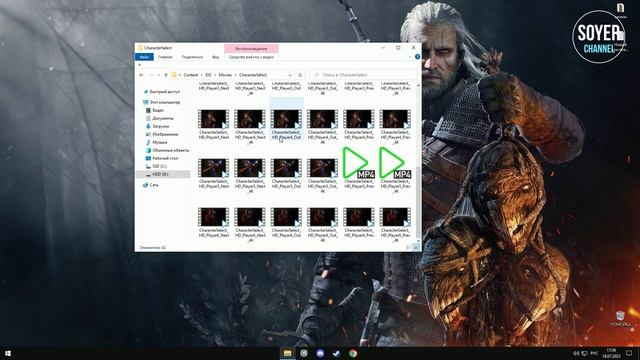Click CharacterSelect in breadcrumb path

coord(253,75)
